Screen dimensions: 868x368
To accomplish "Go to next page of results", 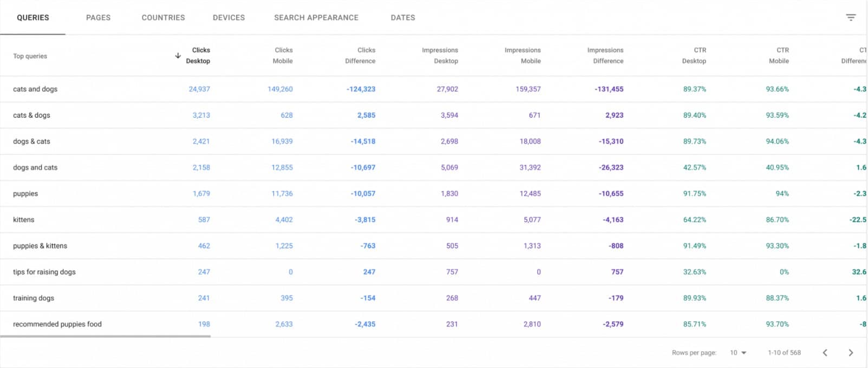I will (x=851, y=353).
